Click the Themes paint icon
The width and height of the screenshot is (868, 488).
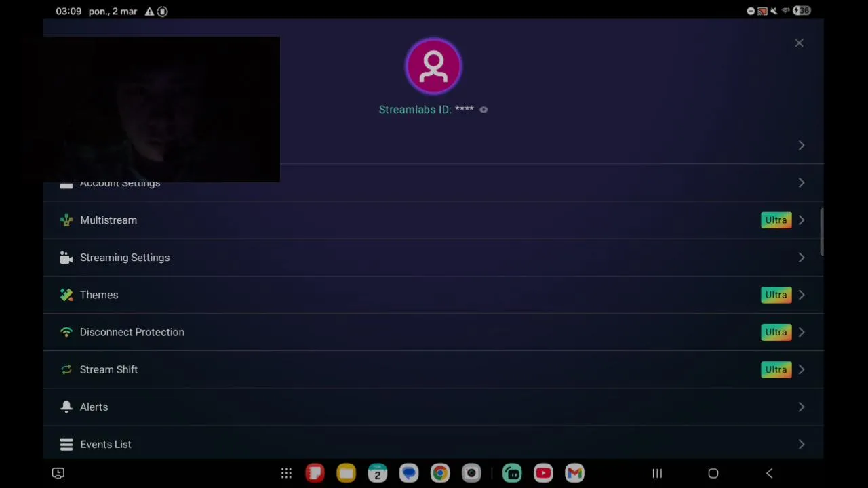pyautogui.click(x=66, y=295)
